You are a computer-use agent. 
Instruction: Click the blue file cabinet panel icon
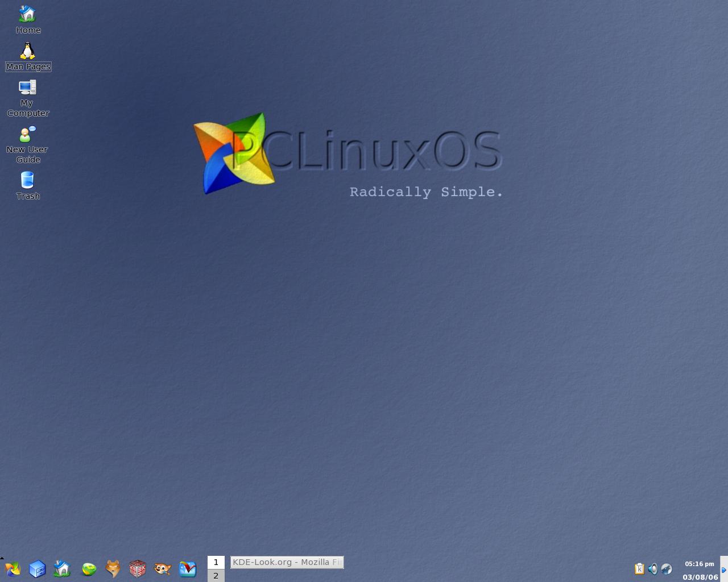click(37, 569)
